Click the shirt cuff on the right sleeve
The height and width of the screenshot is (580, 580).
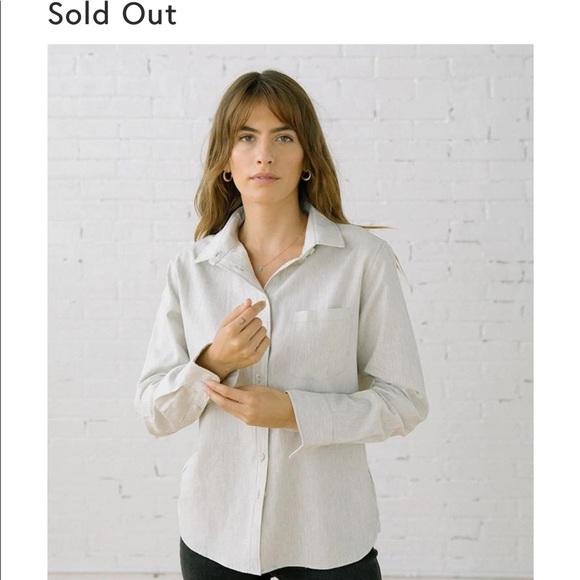[x=311, y=422]
